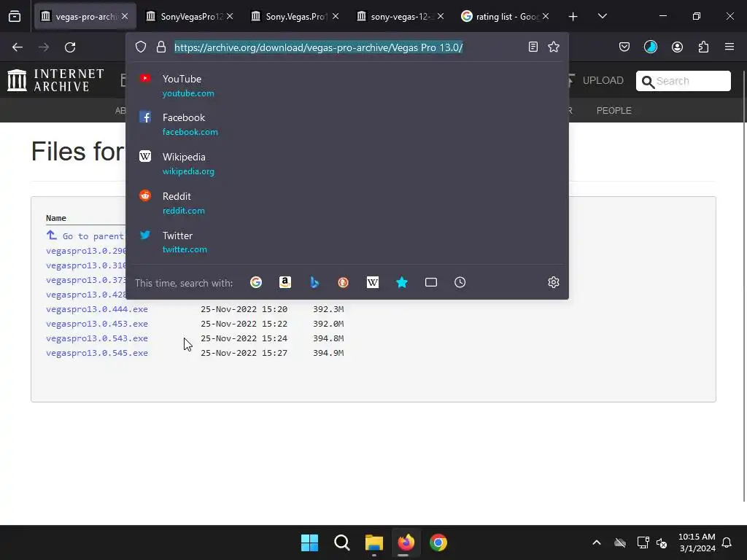The width and height of the screenshot is (747, 560).
Task: Download vegaspro13.0.453.exe
Action: click(x=97, y=324)
